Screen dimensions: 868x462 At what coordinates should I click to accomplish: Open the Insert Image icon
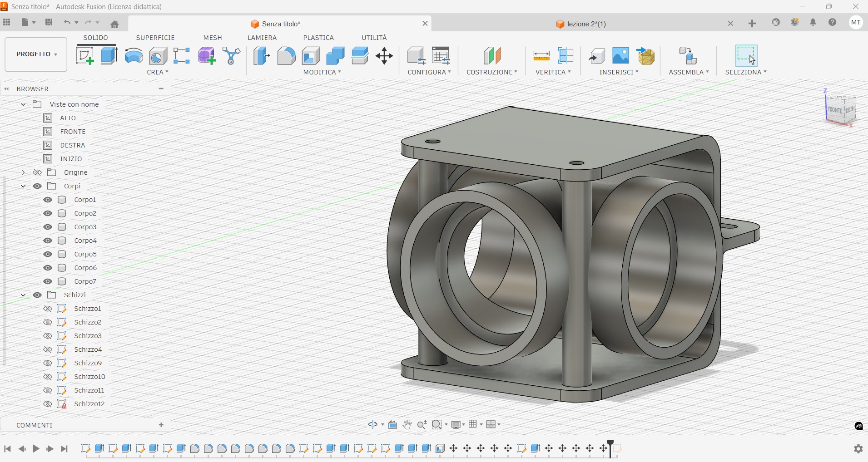point(620,56)
